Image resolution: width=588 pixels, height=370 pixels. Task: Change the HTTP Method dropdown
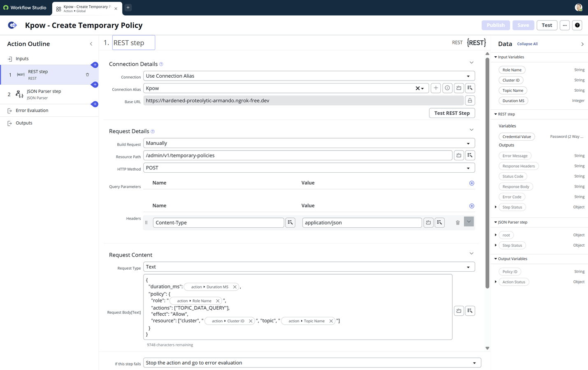(x=309, y=168)
